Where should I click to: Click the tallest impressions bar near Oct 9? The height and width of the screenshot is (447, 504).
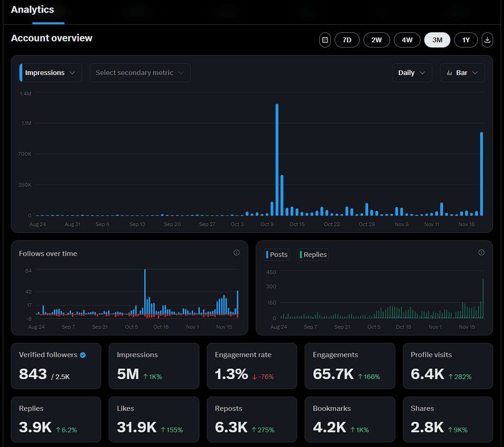click(x=277, y=160)
